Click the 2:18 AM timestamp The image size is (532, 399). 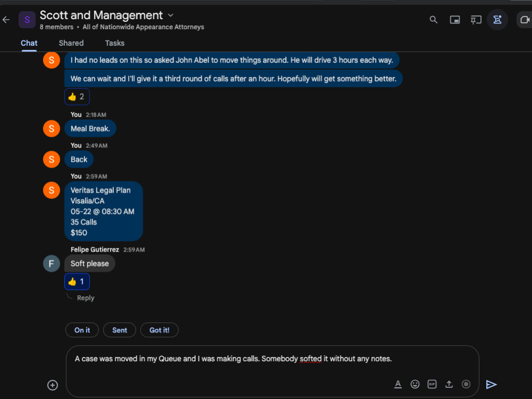96,115
